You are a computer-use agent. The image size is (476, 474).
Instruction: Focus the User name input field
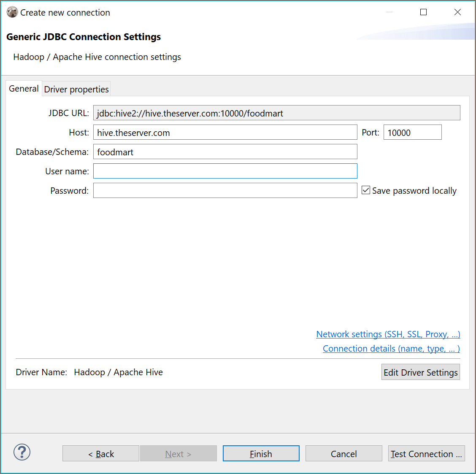tap(225, 171)
